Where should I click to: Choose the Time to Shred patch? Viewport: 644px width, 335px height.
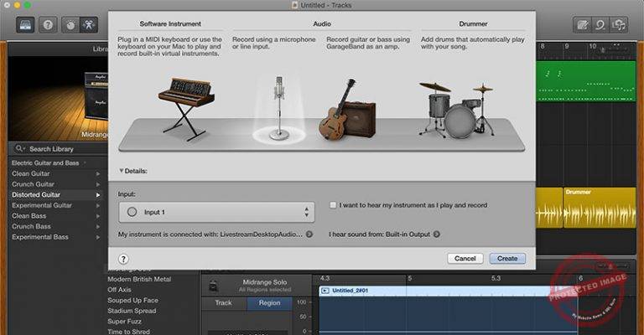(128, 332)
